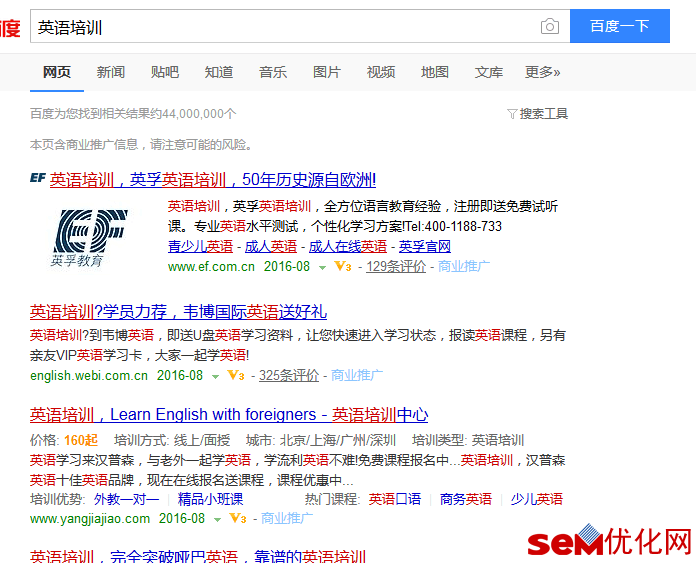This screenshot has height=563, width=696.
Task: Open the 网页 tab
Action: click(x=57, y=72)
